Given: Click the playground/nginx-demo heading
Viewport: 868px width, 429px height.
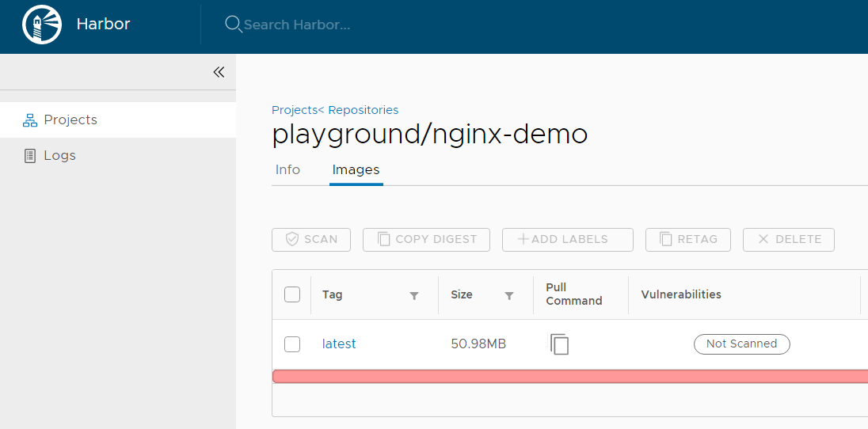Looking at the screenshot, I should pos(429,135).
